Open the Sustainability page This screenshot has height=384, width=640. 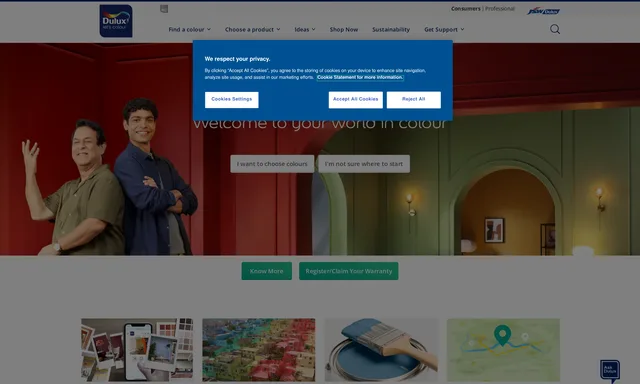[x=391, y=29]
